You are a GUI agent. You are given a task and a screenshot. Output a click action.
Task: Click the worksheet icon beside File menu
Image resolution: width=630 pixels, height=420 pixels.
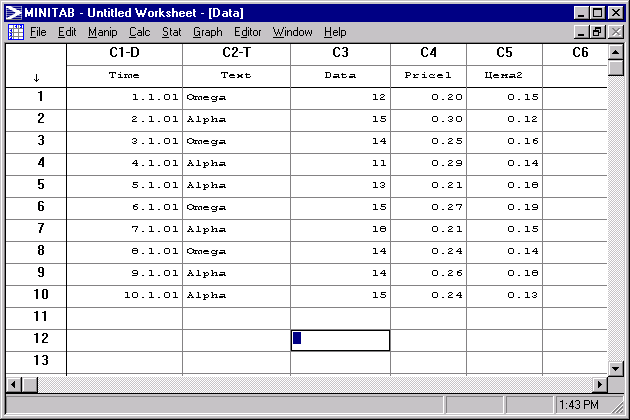(15, 32)
